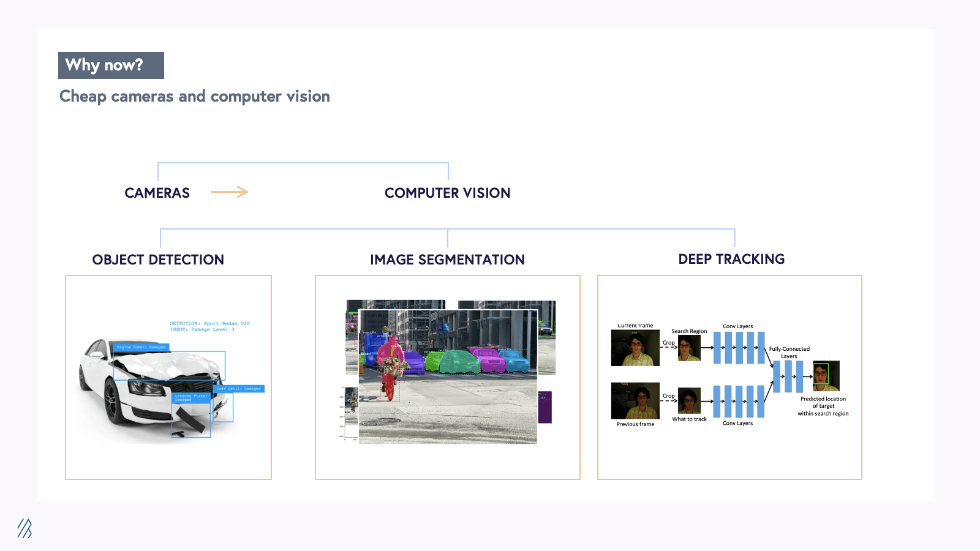Click the COMPUTER VISION heading
The width and height of the screenshot is (980, 551).
coord(447,193)
